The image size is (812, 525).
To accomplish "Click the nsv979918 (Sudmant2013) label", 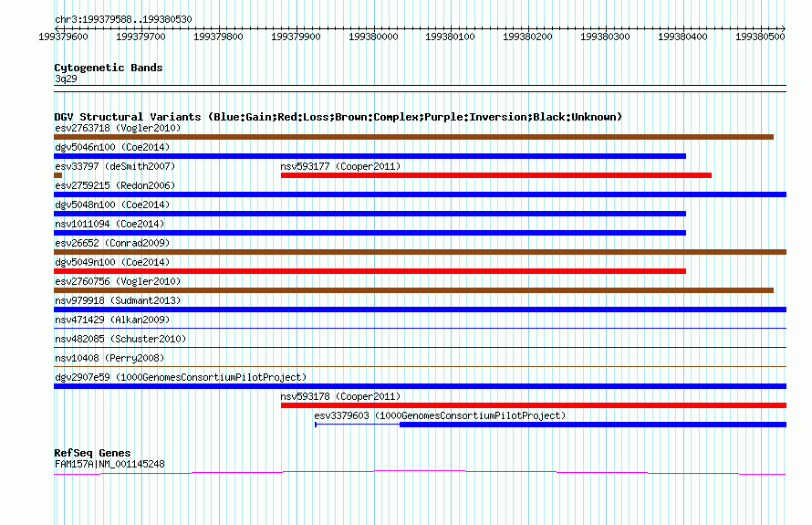I will (x=118, y=300).
